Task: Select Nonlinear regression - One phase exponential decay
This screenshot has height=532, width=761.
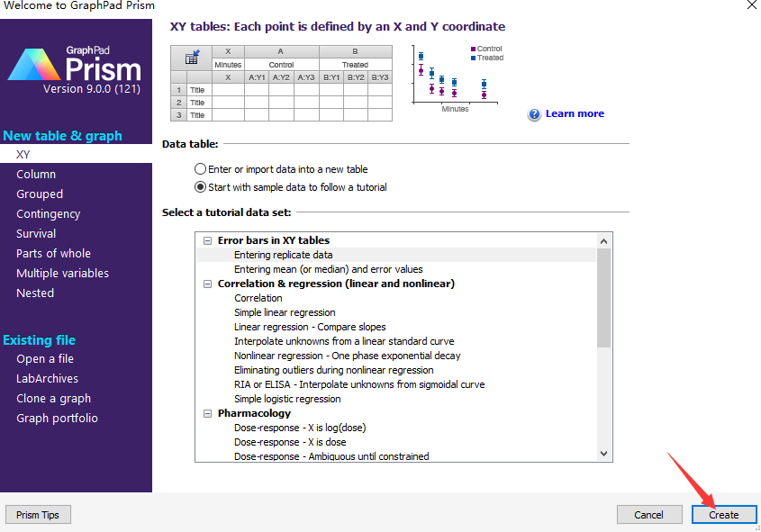Action: (x=348, y=356)
